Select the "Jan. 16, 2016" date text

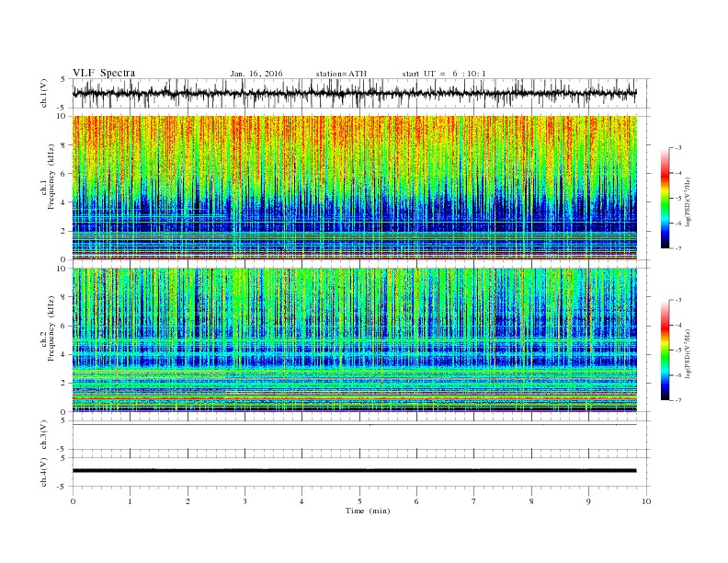coord(256,74)
